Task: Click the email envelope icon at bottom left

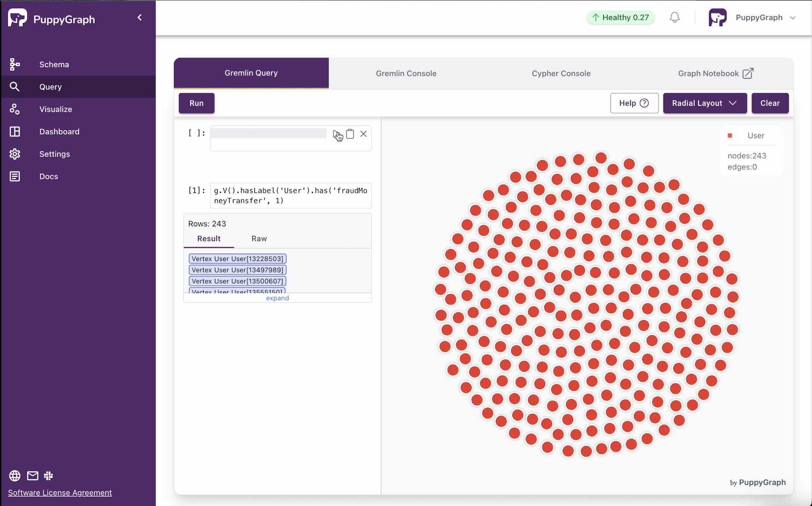Action: pyautogui.click(x=32, y=476)
